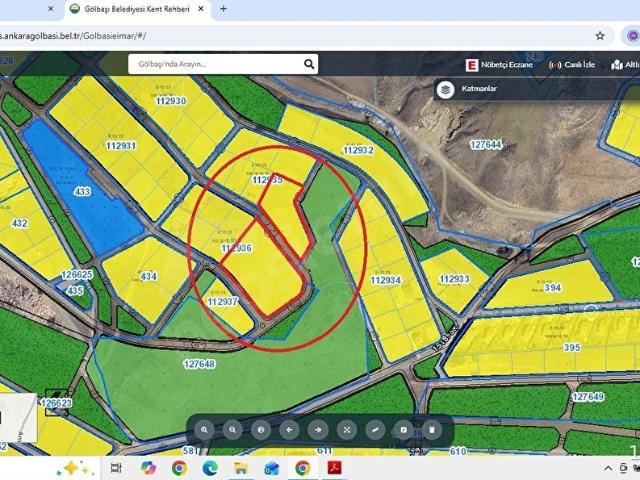Click the fullscreen expand arrows icon
The image size is (640, 480).
(347, 430)
